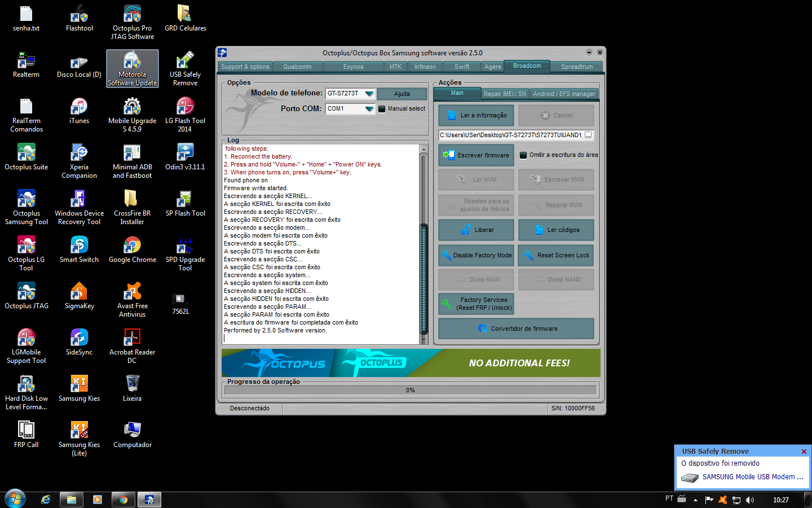
Task: Click Factory Services Reset FRP button
Action: 476,304
